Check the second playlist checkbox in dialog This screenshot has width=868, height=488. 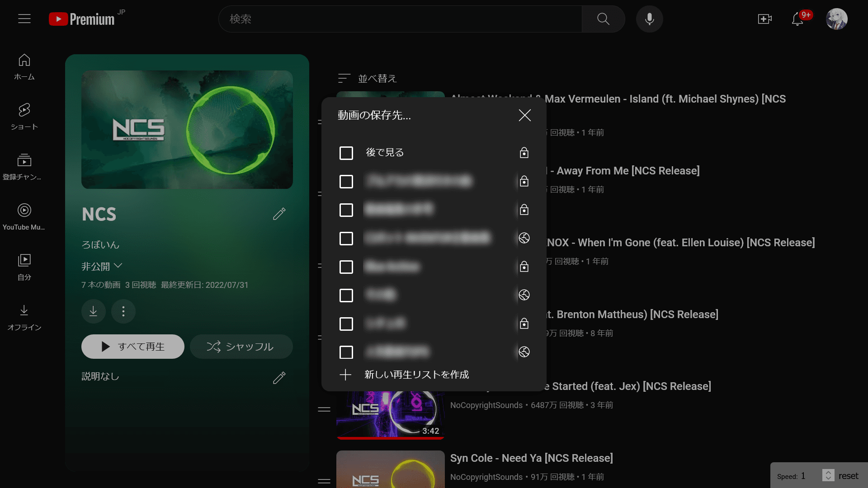(x=346, y=182)
